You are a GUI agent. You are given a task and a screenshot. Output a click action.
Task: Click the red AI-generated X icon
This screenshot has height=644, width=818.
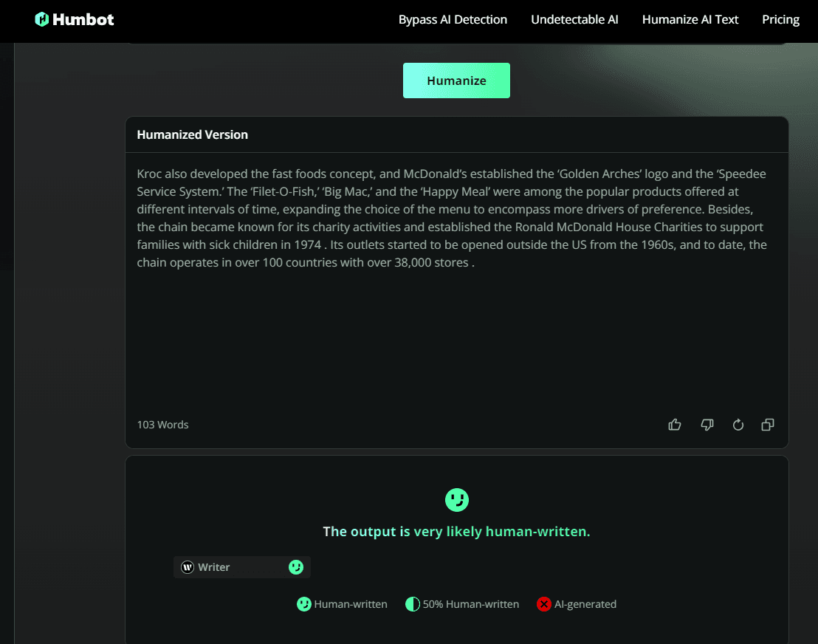544,604
